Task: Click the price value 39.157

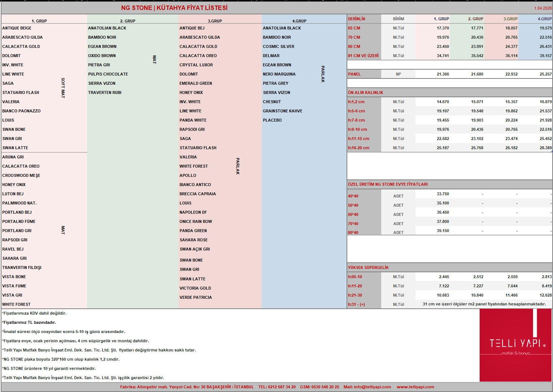Action: click(546, 56)
